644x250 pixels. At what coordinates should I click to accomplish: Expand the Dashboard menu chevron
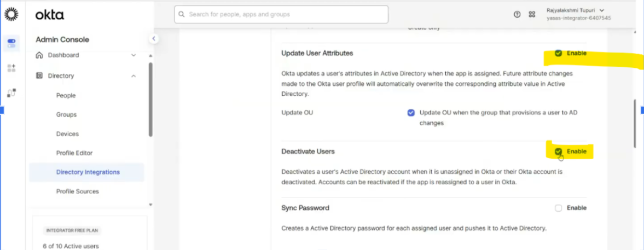(134, 55)
